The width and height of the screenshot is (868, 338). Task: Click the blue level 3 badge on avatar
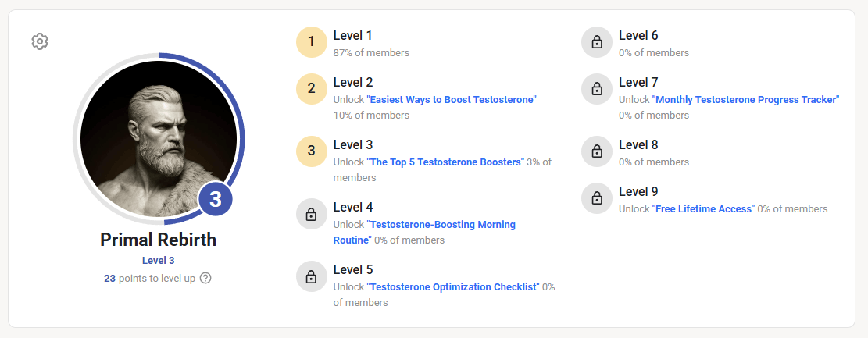[x=216, y=200]
